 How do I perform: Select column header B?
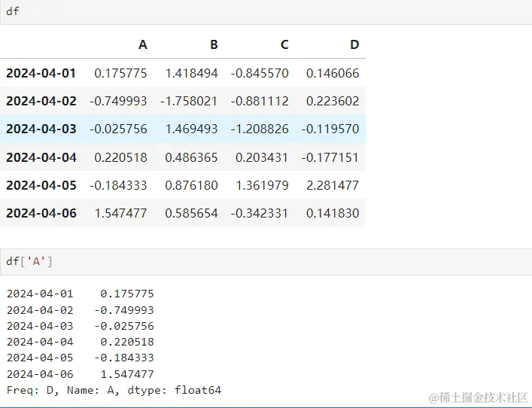214,44
